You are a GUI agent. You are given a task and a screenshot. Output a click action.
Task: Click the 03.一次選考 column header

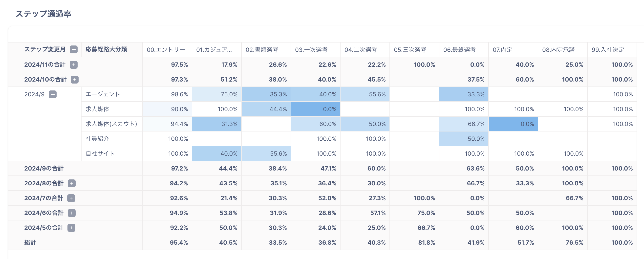click(311, 50)
